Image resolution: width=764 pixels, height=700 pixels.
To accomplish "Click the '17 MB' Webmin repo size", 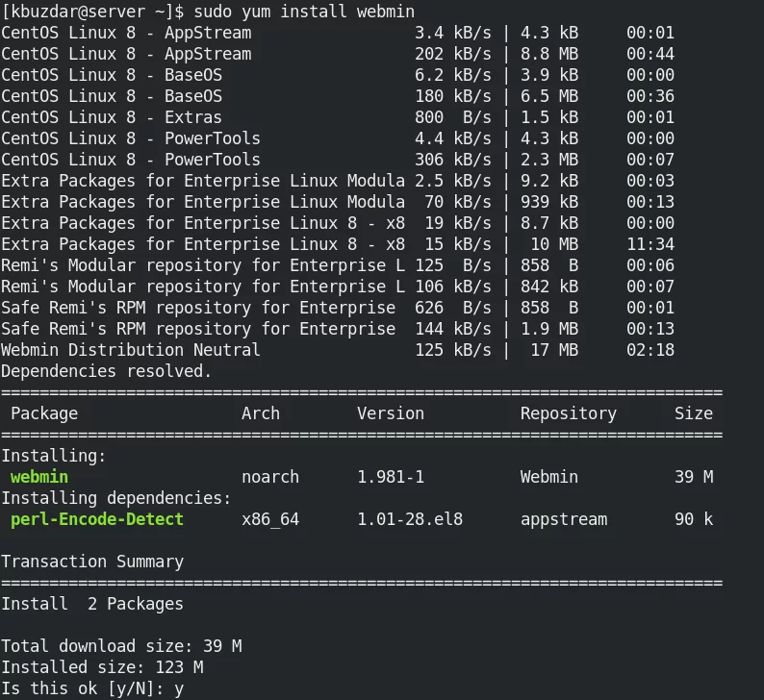I will tap(554, 350).
